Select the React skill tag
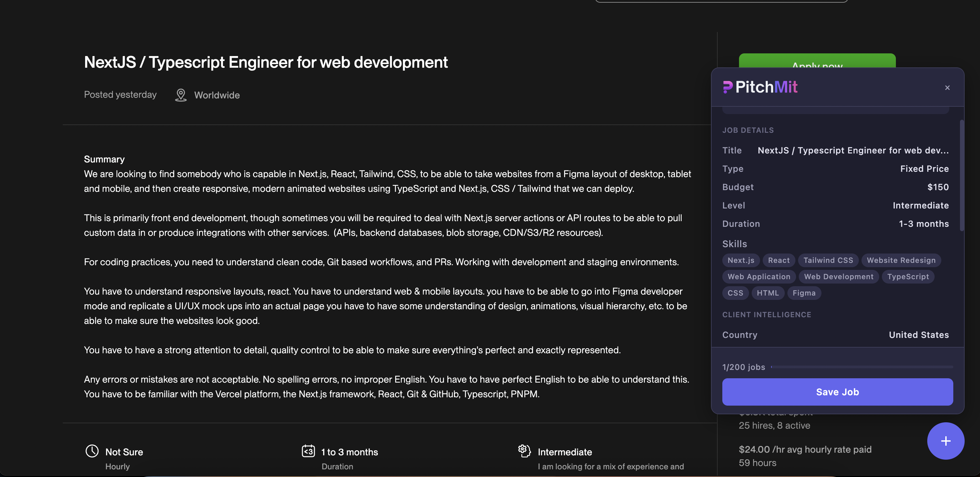Image resolution: width=980 pixels, height=477 pixels. point(778,261)
